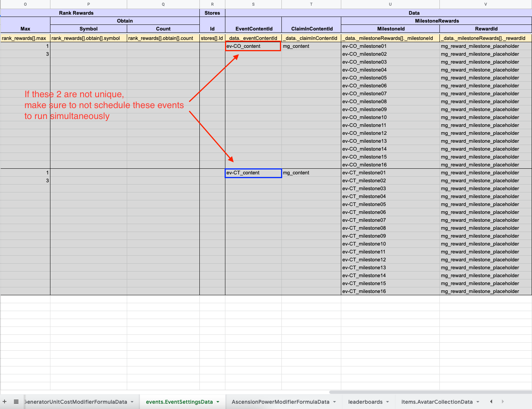Image resolution: width=532 pixels, height=409 pixels.
Task: Switch to GeneratorUnitCostModifierFormulaData sheet tab
Action: [76, 402]
